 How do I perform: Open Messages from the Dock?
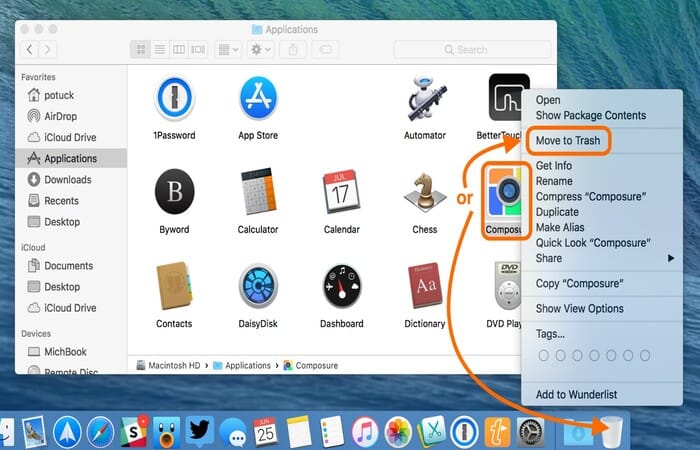click(x=233, y=433)
